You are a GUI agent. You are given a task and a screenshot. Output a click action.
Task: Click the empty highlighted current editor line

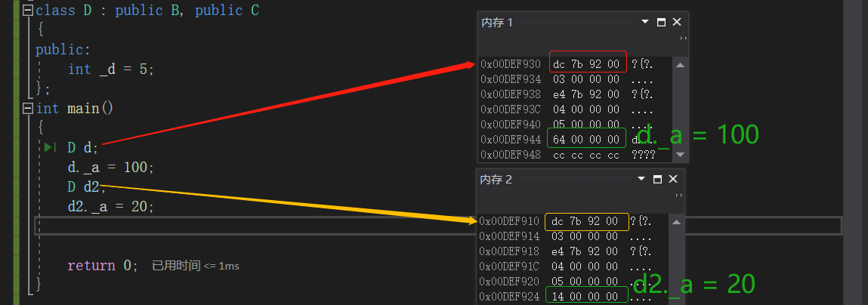click(438, 226)
